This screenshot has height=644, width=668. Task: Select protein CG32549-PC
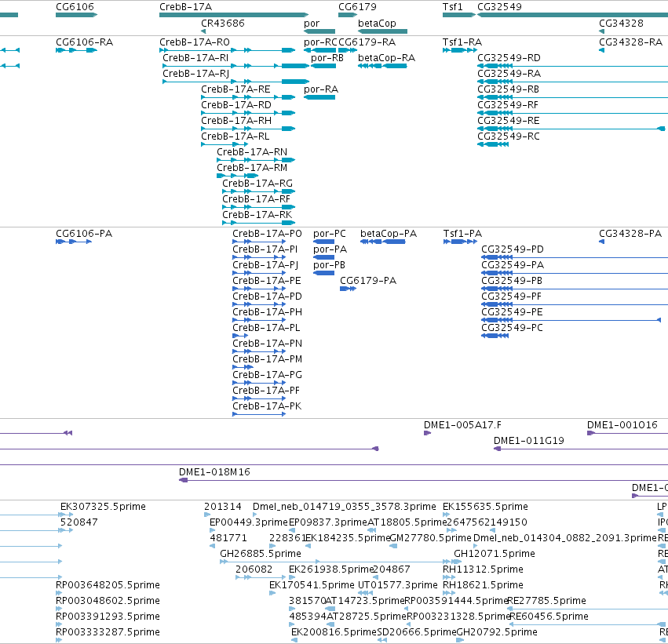tap(495, 336)
